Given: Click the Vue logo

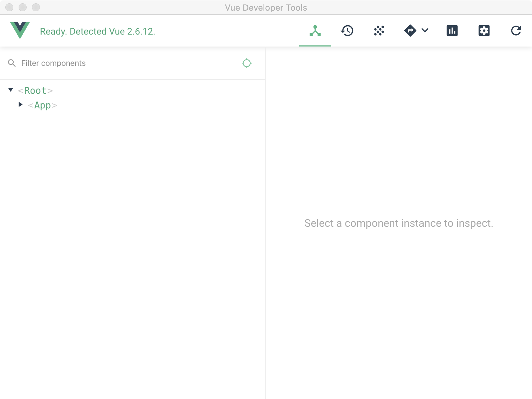Looking at the screenshot, I should 20,30.
